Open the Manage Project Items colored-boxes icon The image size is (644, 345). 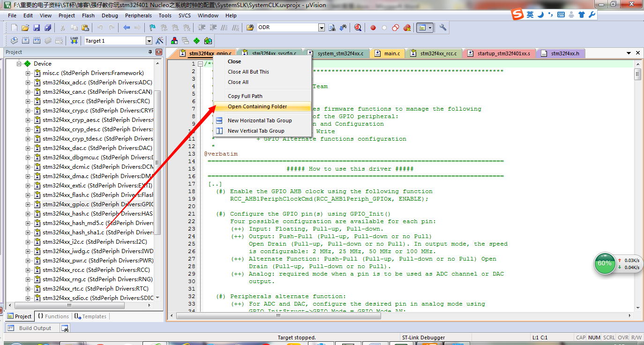coord(174,41)
